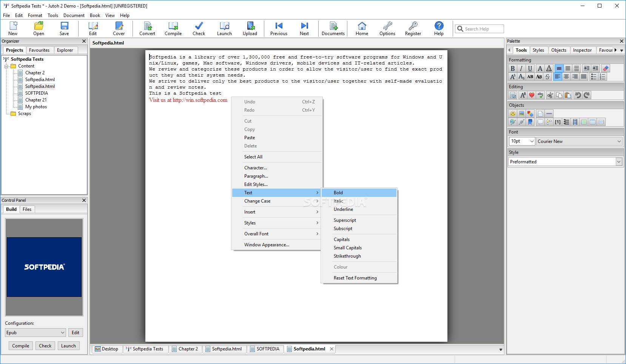This screenshot has width=626, height=364.
Task: Select My photos in the Organizer tree
Action: tap(36, 107)
